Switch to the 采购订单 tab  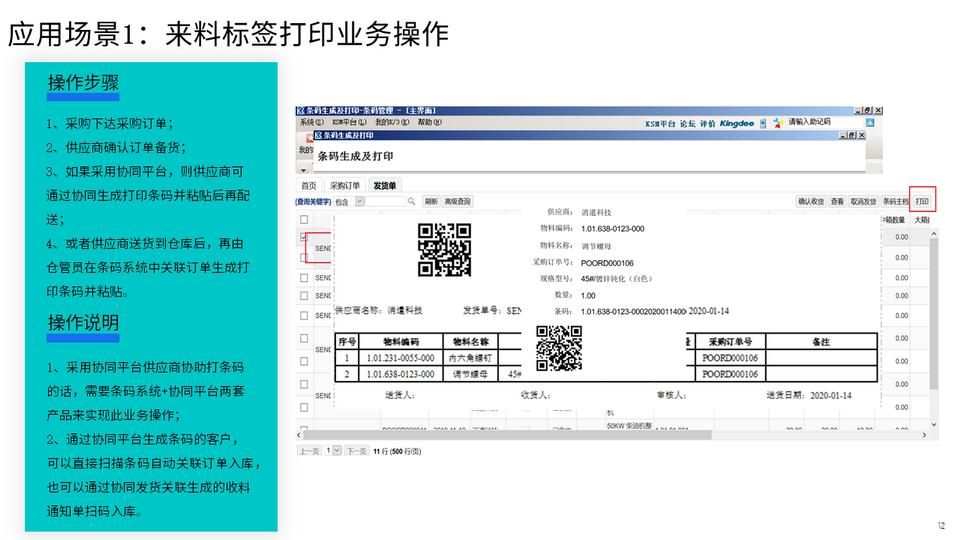pos(345,186)
